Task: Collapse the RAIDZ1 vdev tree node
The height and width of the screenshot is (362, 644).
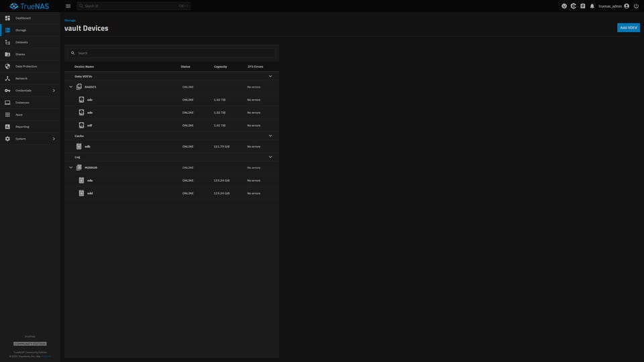Action: 70,87
